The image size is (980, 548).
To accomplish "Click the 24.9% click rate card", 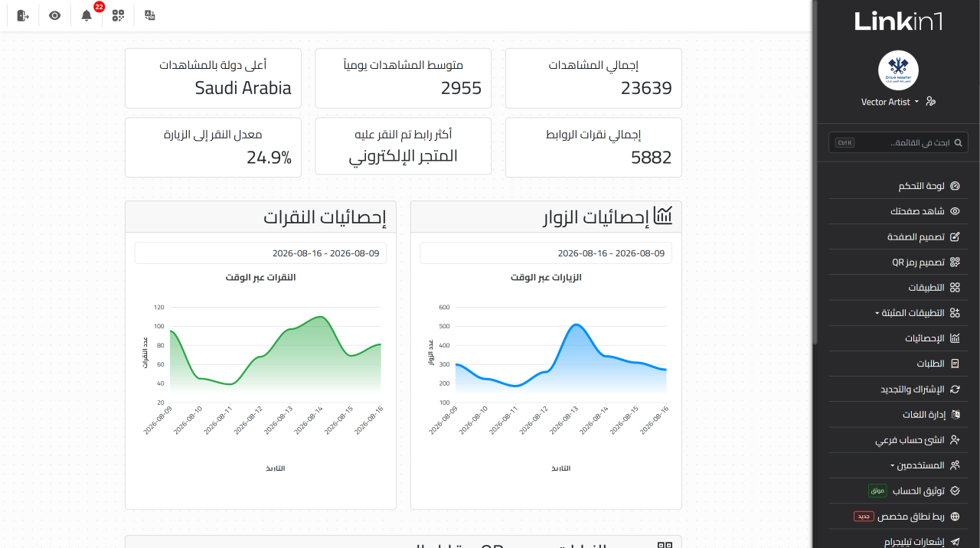I will 213,147.
